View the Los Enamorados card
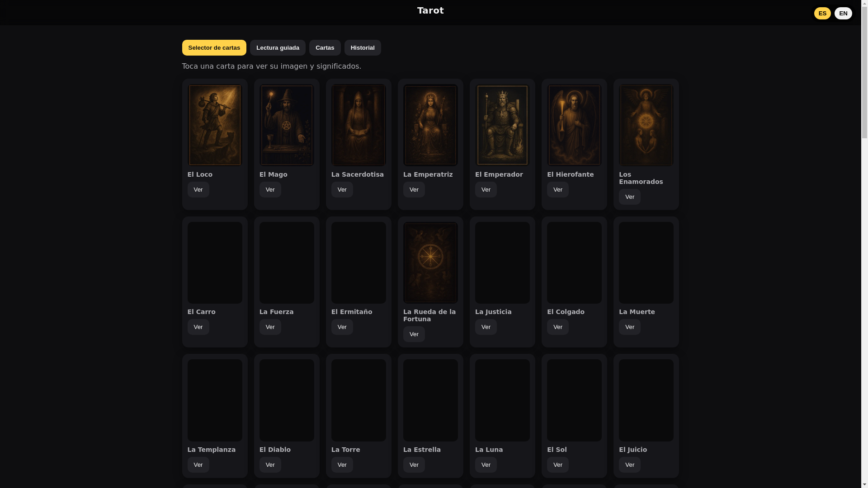 click(x=629, y=197)
